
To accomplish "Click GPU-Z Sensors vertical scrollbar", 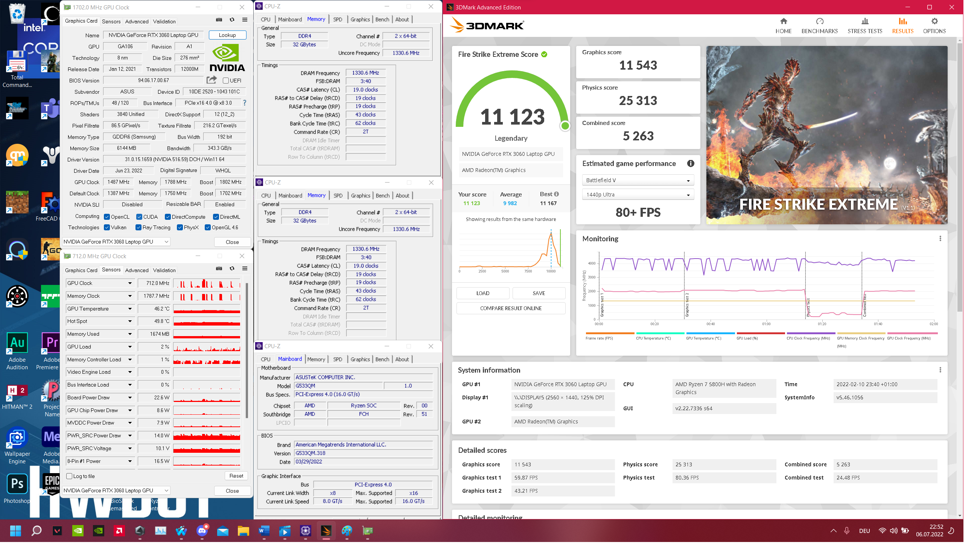I will click(247, 350).
